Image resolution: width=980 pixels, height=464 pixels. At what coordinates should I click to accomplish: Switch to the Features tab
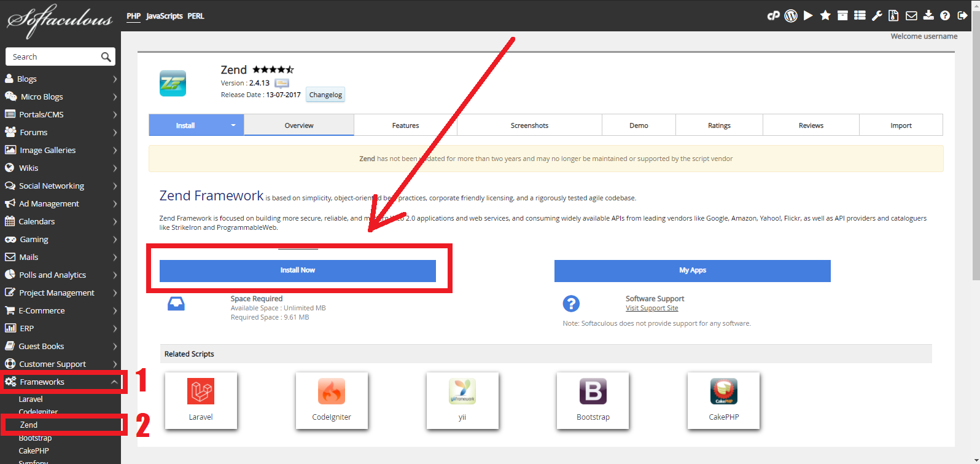coord(405,125)
